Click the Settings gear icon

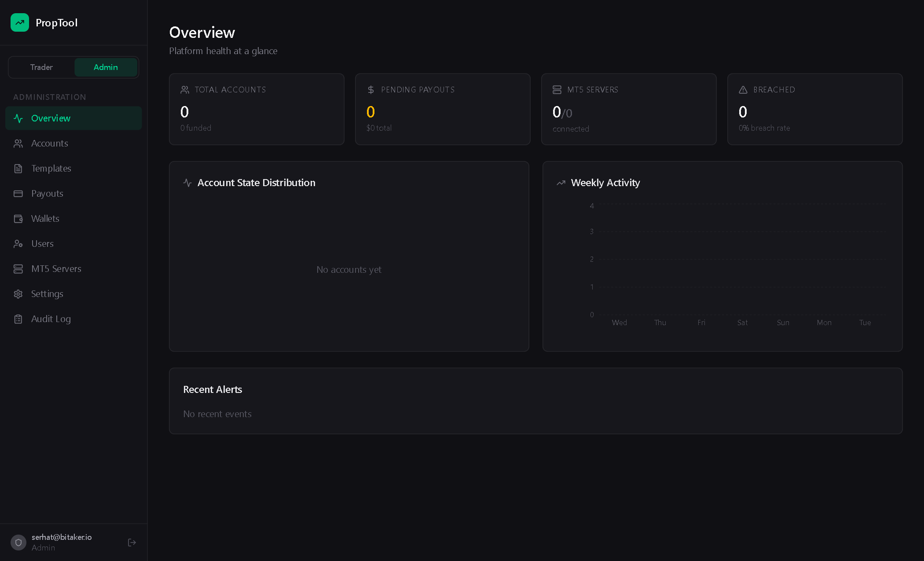18,294
